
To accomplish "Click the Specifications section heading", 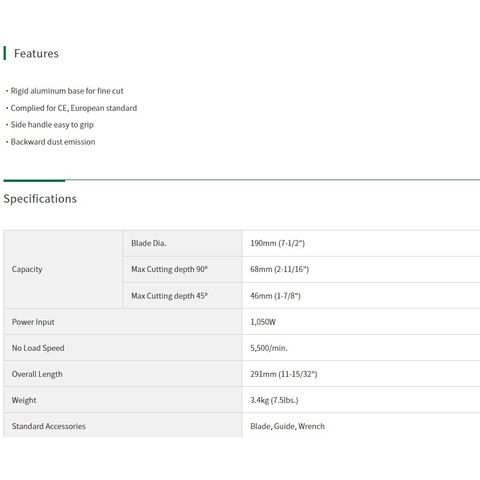I will point(40,199).
